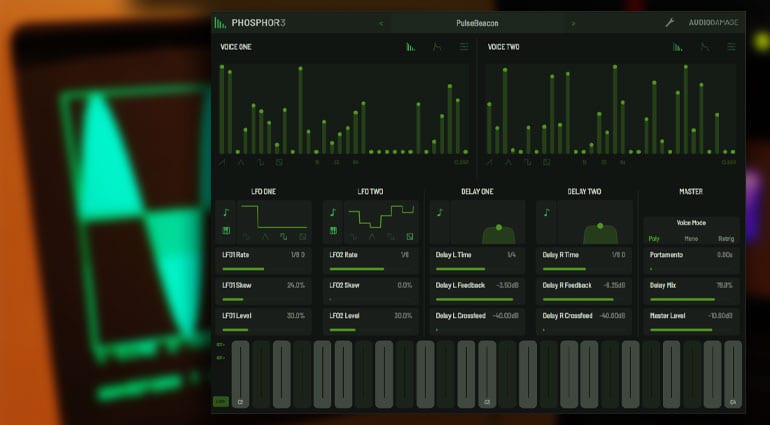Go to next preset arrow
The width and height of the screenshot is (770, 425).
tap(573, 23)
